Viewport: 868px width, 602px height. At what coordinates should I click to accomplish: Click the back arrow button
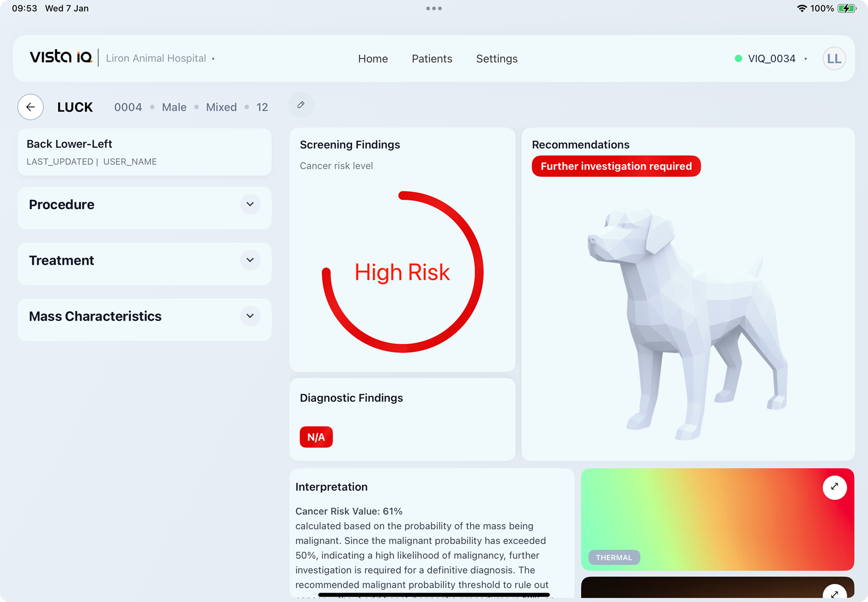coord(30,107)
